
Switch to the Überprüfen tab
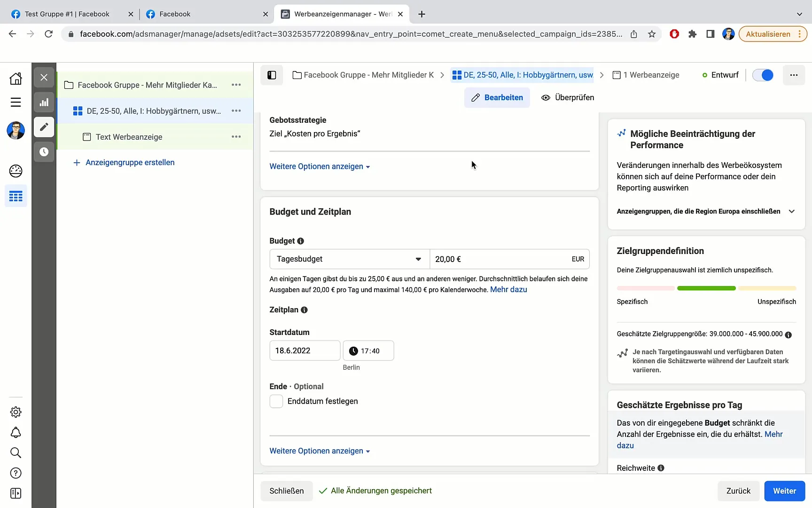568,97
